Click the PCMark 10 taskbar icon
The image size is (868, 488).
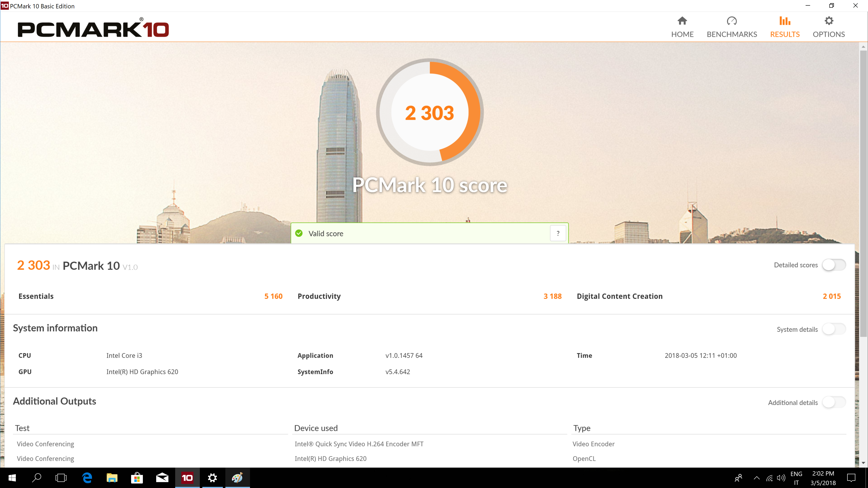pos(187,478)
